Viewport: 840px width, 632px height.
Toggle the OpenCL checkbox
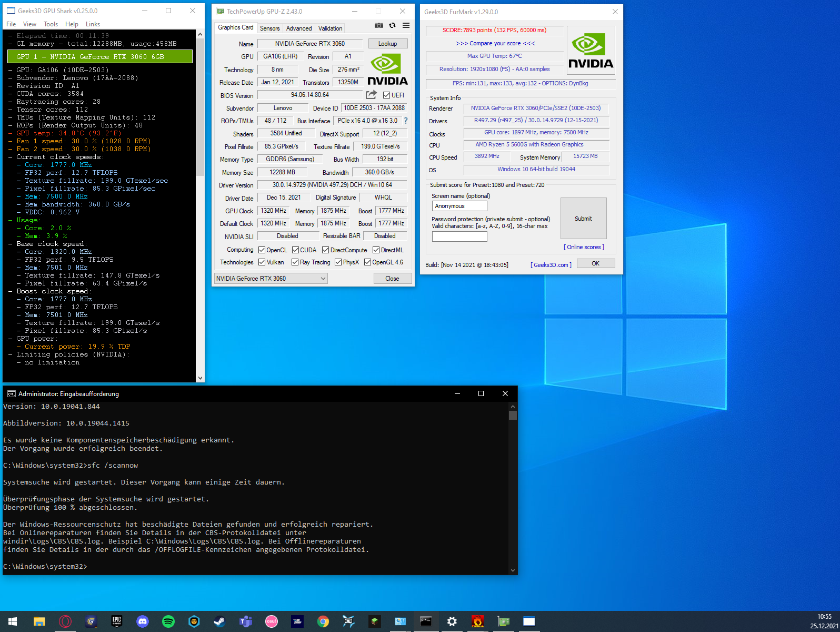(262, 250)
